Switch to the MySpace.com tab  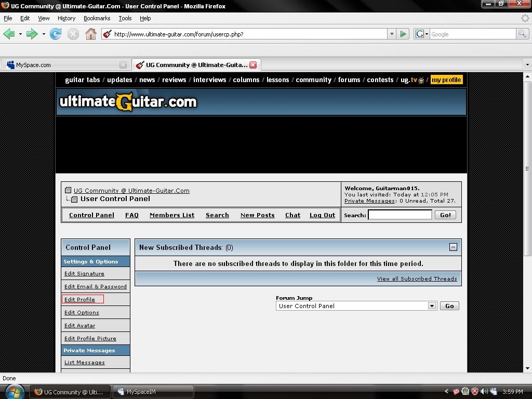pos(65,65)
